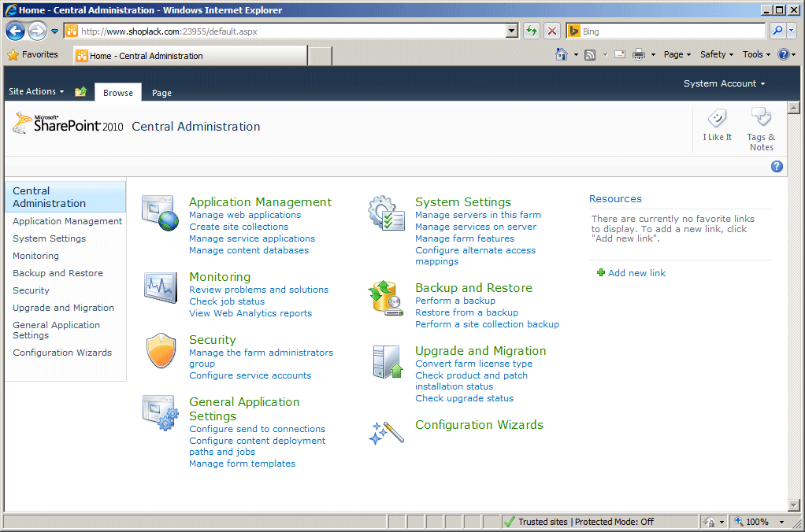
Task: Open Check job status link
Action: (x=227, y=301)
